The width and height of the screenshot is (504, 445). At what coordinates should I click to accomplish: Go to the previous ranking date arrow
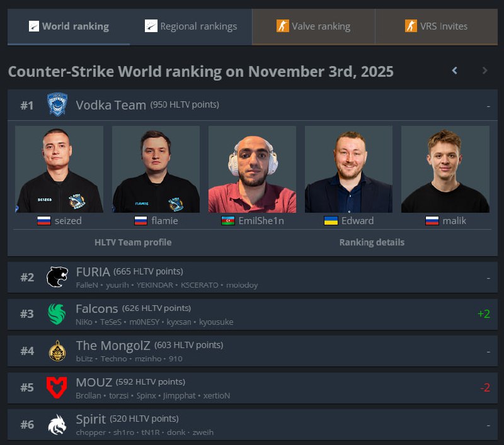point(454,70)
